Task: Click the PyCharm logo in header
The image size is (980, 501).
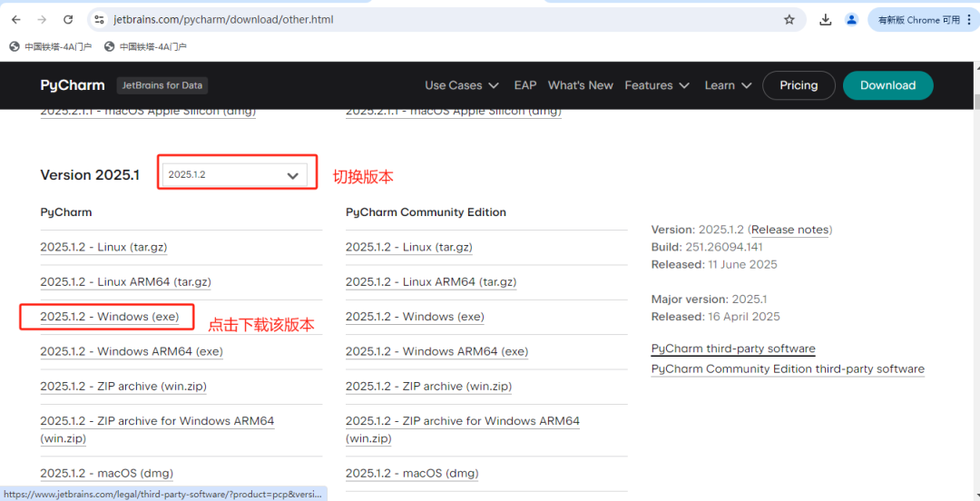Action: click(x=73, y=85)
